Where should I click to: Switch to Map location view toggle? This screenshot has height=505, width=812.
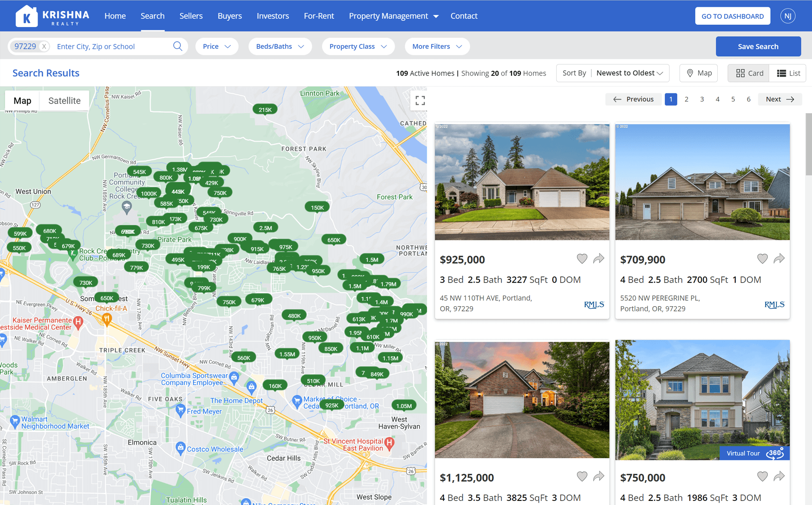pos(699,73)
